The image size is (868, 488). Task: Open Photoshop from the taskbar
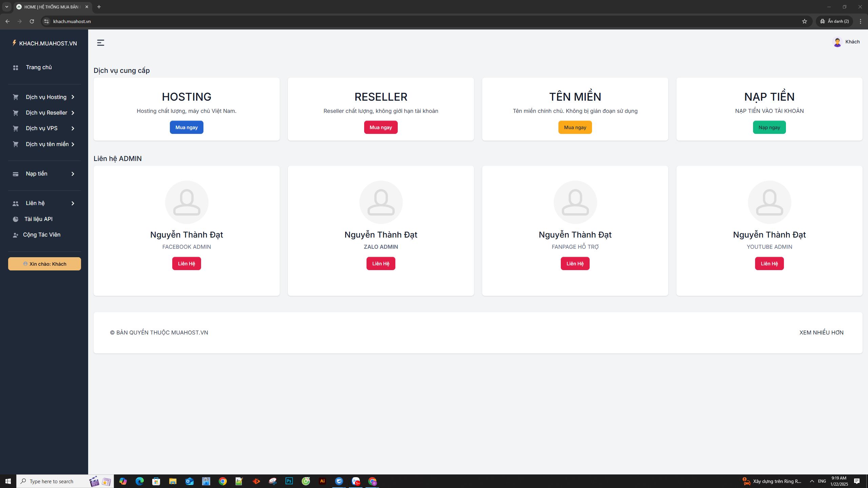(x=289, y=481)
